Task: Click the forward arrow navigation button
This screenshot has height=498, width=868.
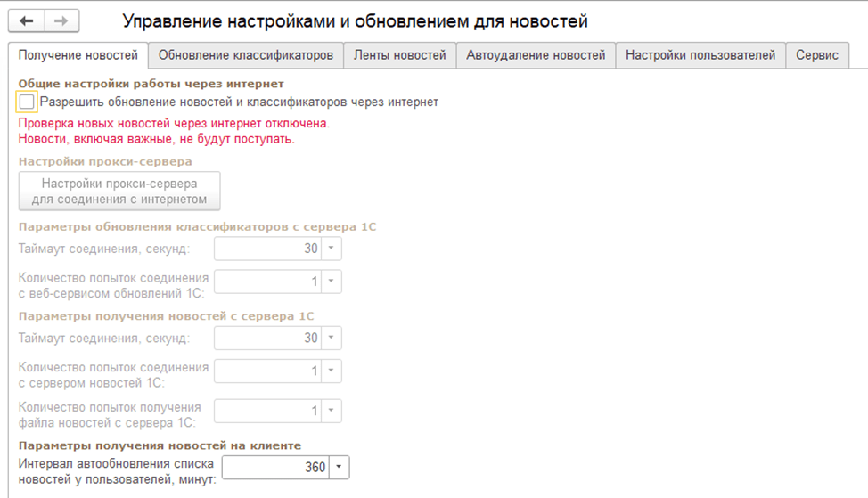Action: click(x=61, y=20)
